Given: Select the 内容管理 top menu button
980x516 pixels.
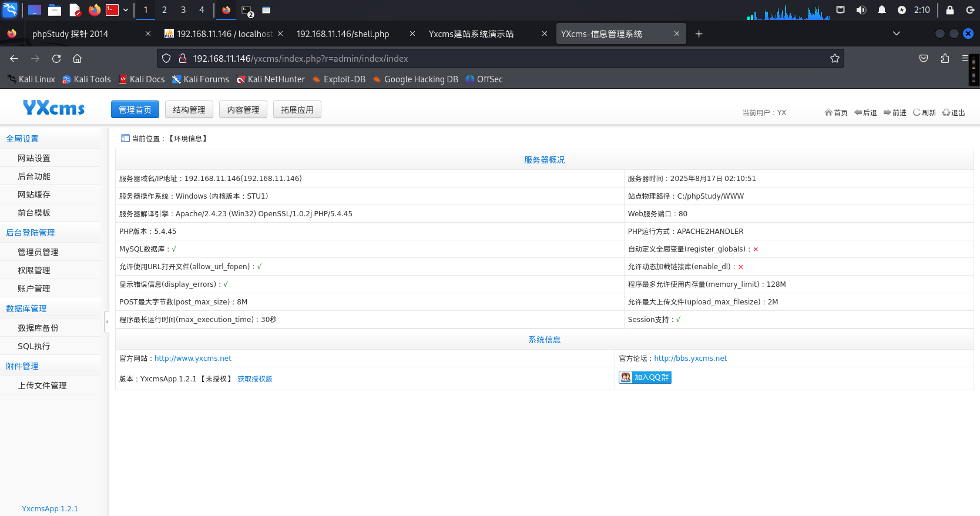Looking at the screenshot, I should [243, 110].
